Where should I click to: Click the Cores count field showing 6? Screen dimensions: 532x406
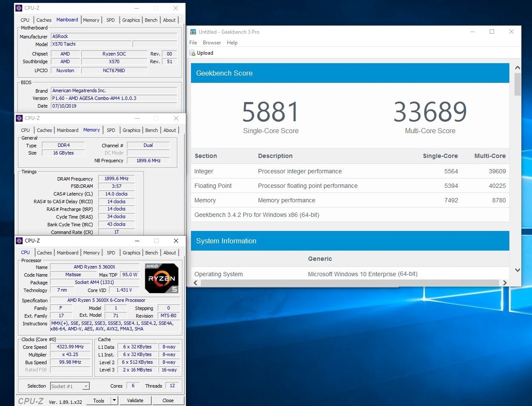pyautogui.click(x=133, y=386)
